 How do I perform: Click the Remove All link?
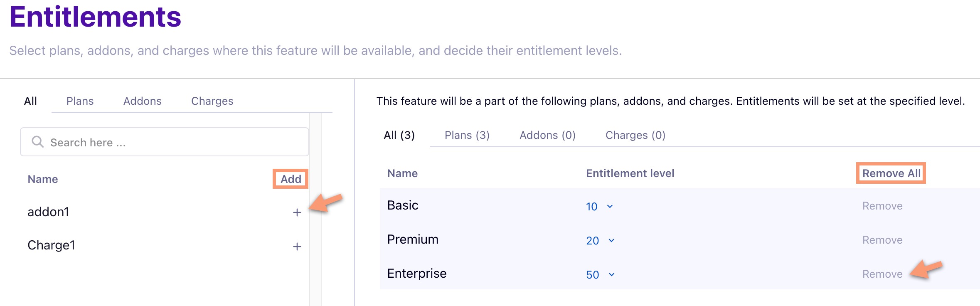891,173
